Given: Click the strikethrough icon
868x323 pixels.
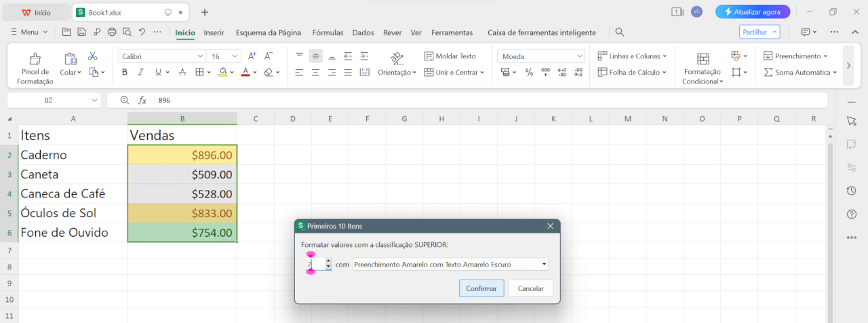Looking at the screenshot, I should (x=182, y=73).
